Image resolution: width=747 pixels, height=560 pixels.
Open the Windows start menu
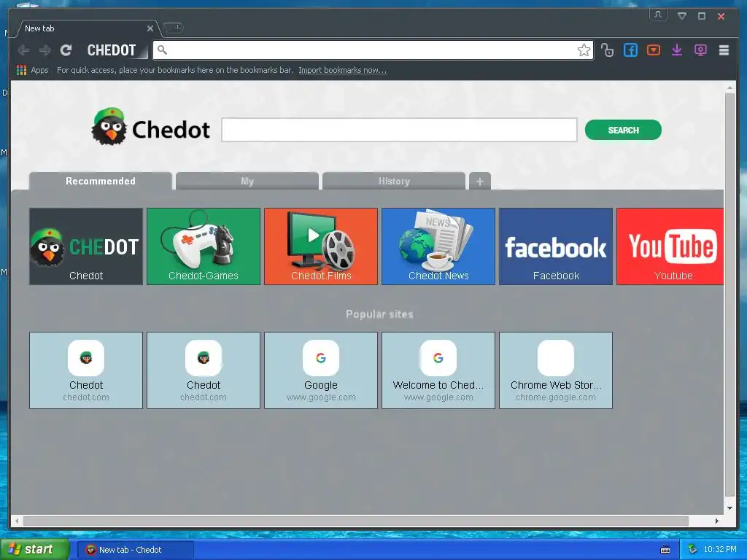pyautogui.click(x=34, y=550)
